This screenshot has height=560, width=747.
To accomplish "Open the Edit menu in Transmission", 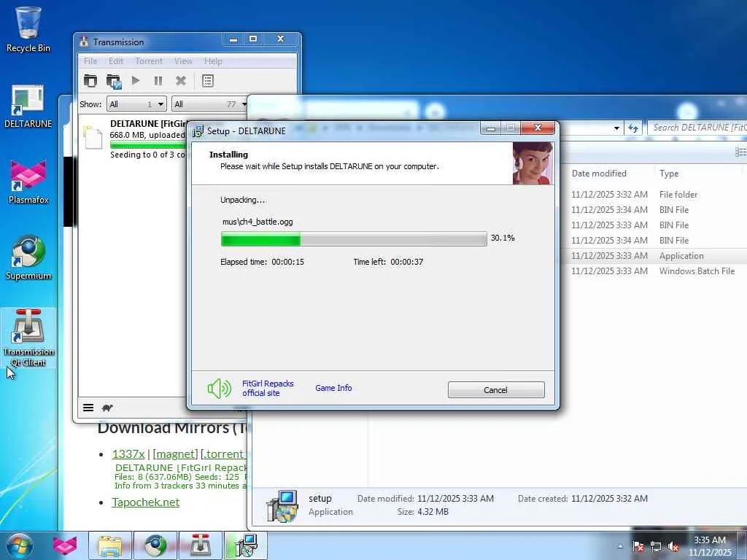I will [116, 61].
